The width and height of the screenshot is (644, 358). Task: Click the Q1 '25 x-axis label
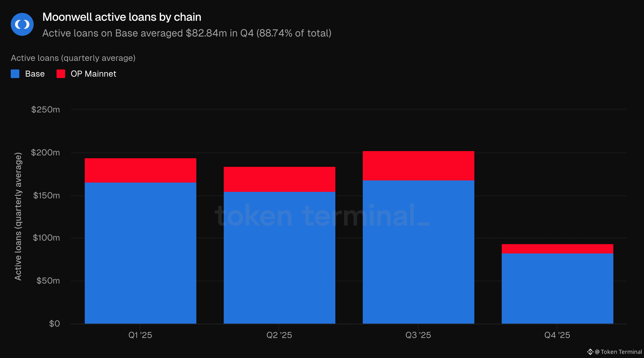click(140, 335)
